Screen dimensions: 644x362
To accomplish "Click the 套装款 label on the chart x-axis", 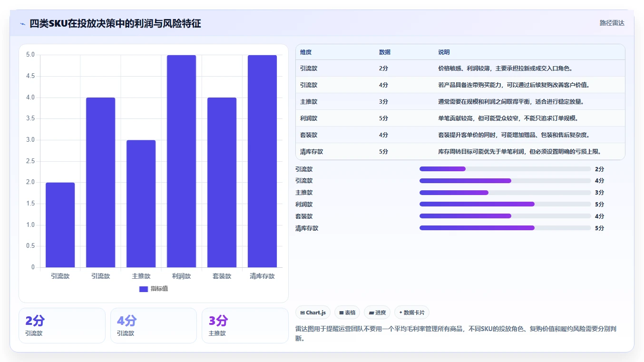I will click(x=222, y=276).
